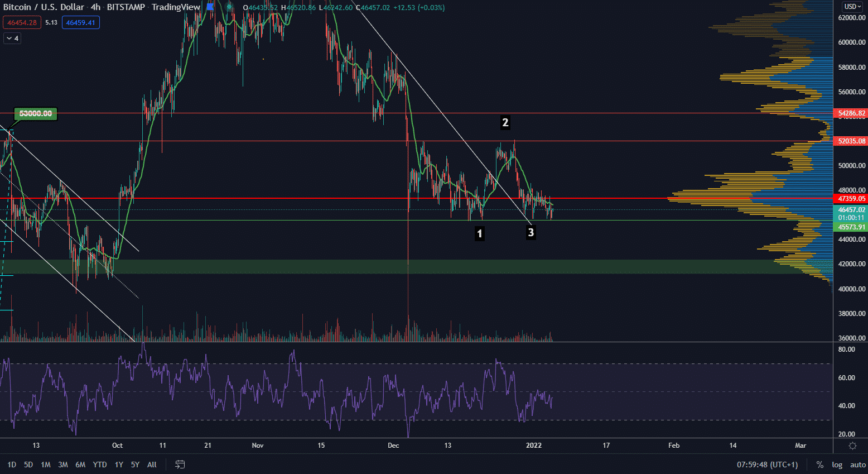Click the blue buy price 46459.41 button
868x474 pixels.
tap(81, 23)
